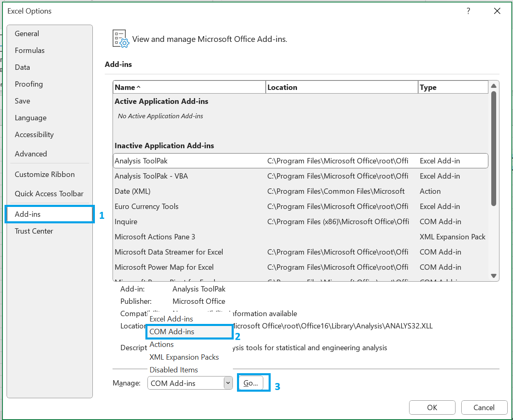The image size is (513, 420).
Task: Select Euro Currency Tools add-in
Action: point(301,207)
